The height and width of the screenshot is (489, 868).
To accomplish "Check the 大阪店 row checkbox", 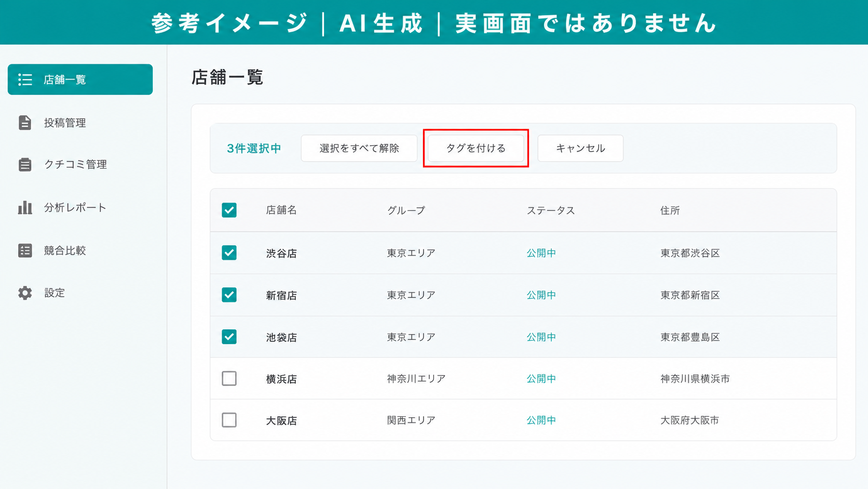I will coord(229,420).
